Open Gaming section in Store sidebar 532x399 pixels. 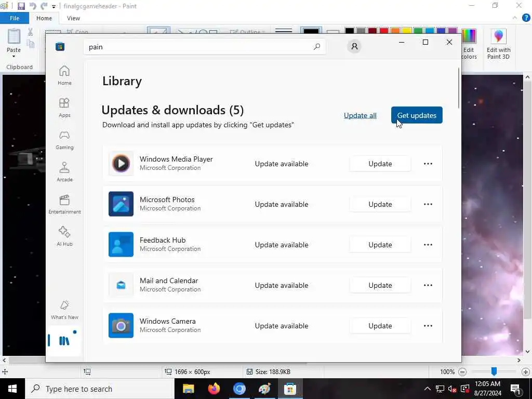(64, 140)
